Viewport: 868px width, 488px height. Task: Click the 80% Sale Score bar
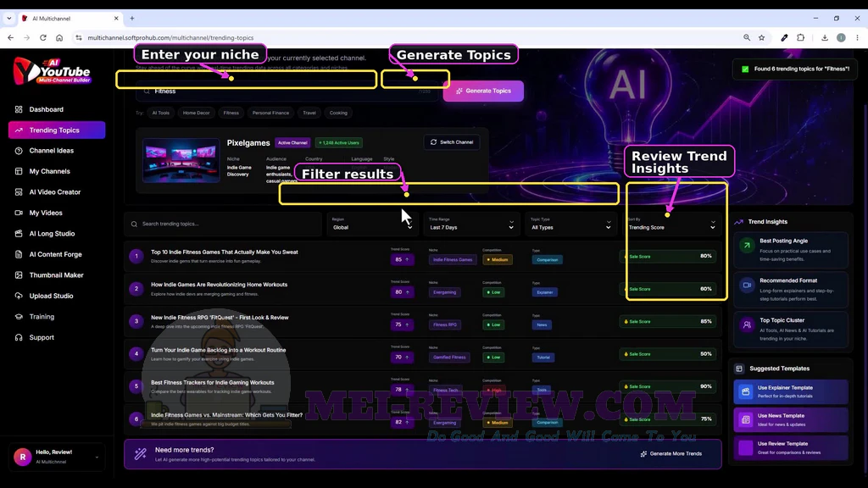669,256
